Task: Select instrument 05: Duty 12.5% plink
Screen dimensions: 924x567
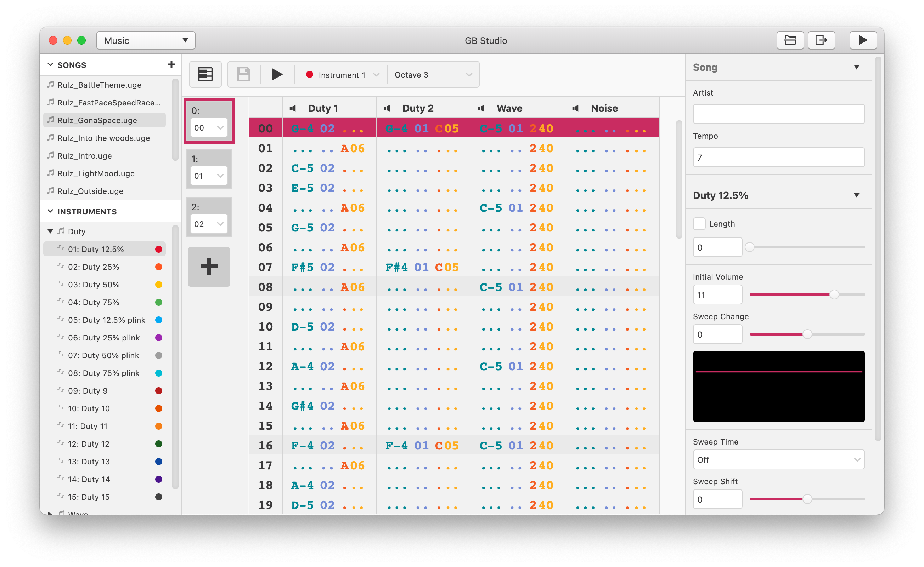Action: 107,320
